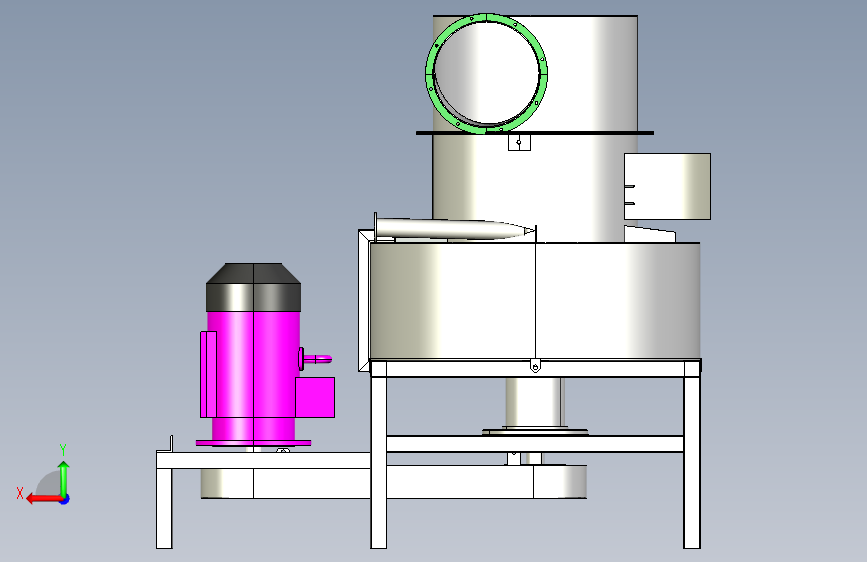Select the flat plate on motor's left side
Viewport: 867px width, 562px height.
point(208,374)
